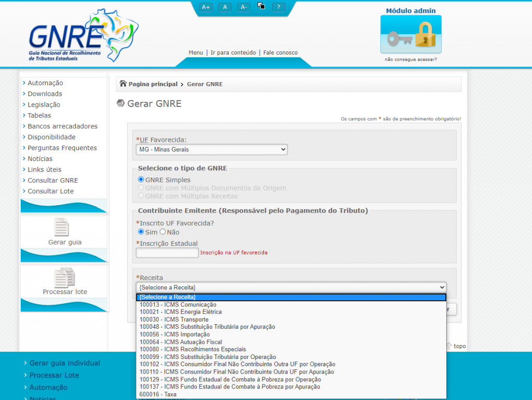Open Consultar GNRE in the sidebar menu
Viewport: 532px width, 400px height.
coord(52,180)
